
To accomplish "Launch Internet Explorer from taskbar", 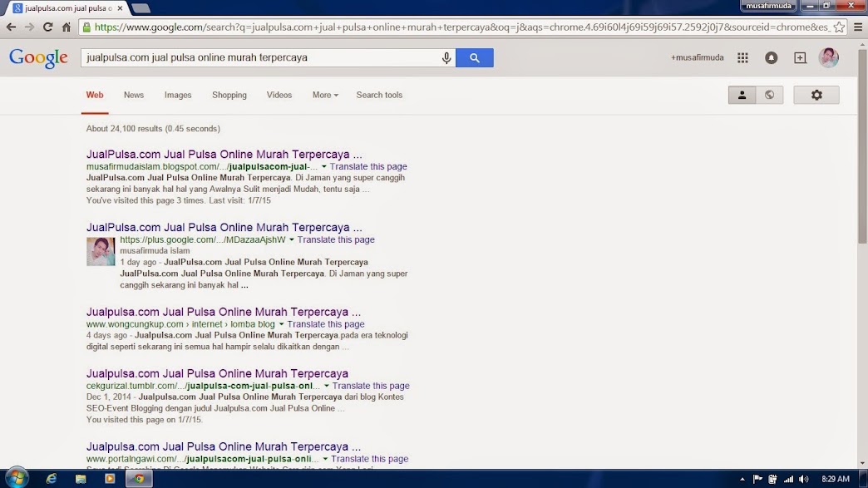I will click(x=51, y=479).
